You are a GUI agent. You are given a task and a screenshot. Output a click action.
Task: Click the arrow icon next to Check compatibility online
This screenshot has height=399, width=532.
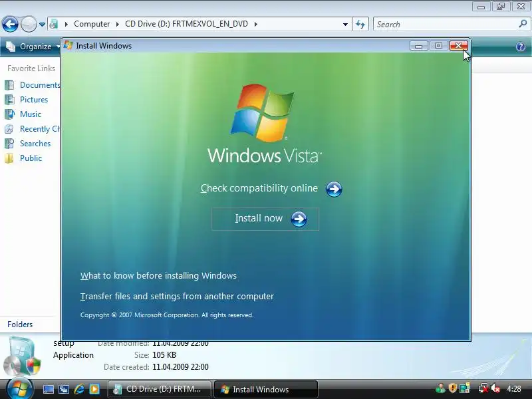pyautogui.click(x=334, y=189)
